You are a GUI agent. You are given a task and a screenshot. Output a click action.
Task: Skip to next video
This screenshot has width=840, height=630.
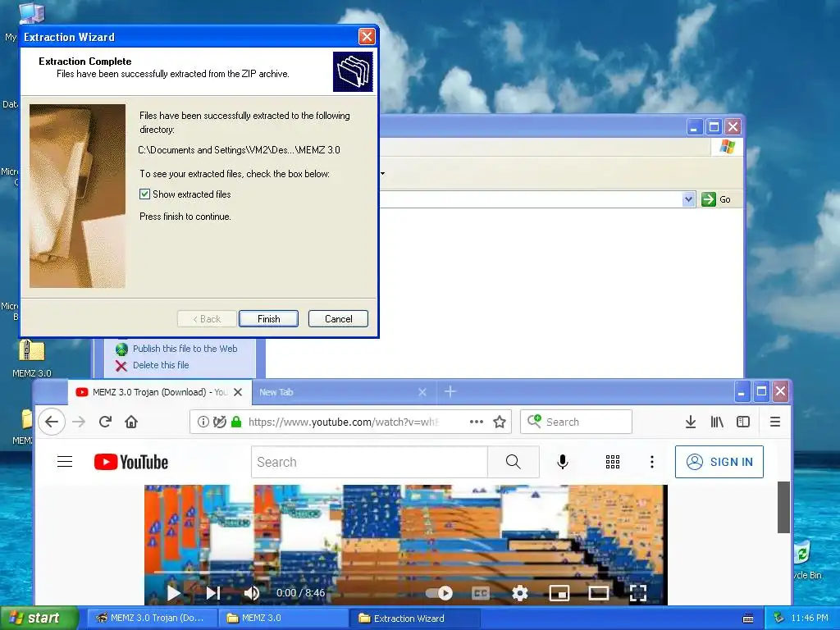[x=213, y=593]
